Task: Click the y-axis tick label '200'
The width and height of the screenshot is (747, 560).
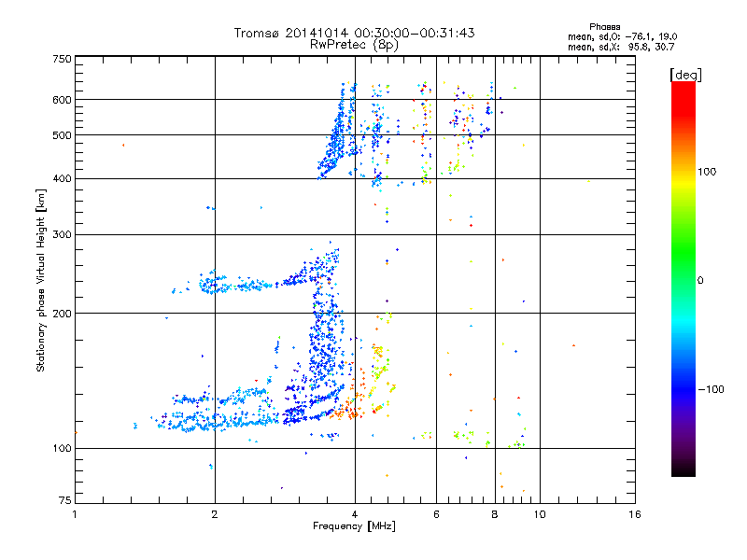Action: pos(62,314)
